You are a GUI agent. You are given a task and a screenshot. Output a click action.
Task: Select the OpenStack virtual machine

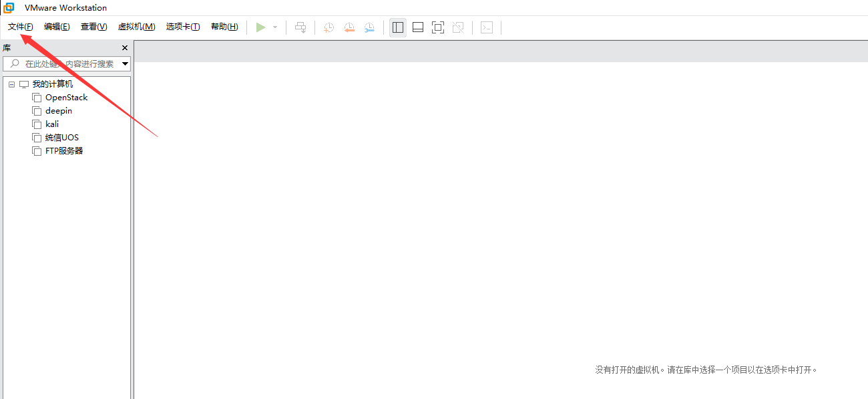pyautogui.click(x=66, y=98)
